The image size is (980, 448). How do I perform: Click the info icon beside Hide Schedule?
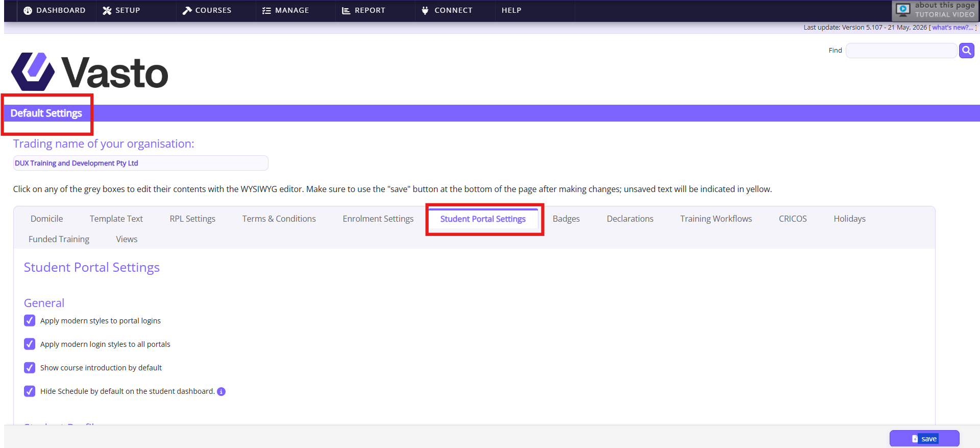[x=221, y=391]
